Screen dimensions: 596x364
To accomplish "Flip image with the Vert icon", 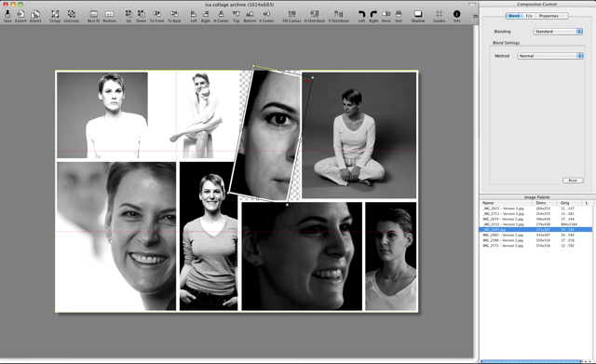I will coord(399,16).
